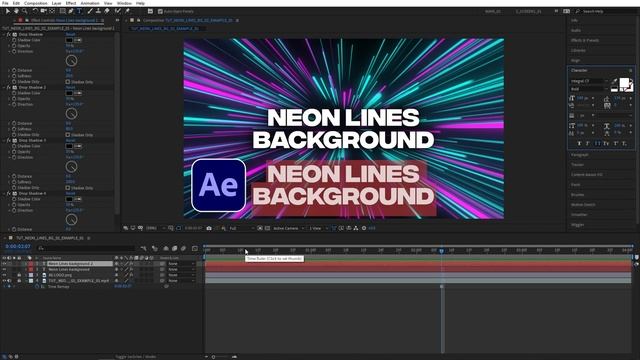This screenshot has height=360, width=640.
Task: Click the Time Remap stopwatch icon
Action: click(37, 287)
